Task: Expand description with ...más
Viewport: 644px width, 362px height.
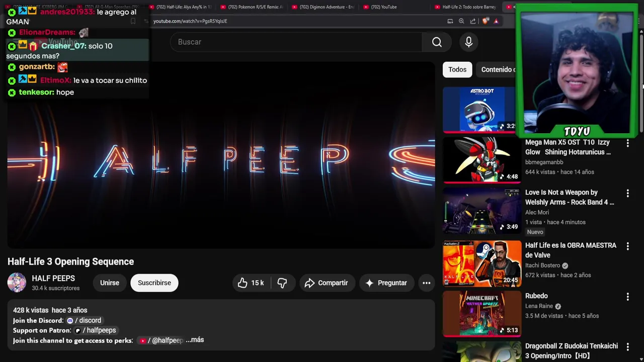Action: (195, 340)
